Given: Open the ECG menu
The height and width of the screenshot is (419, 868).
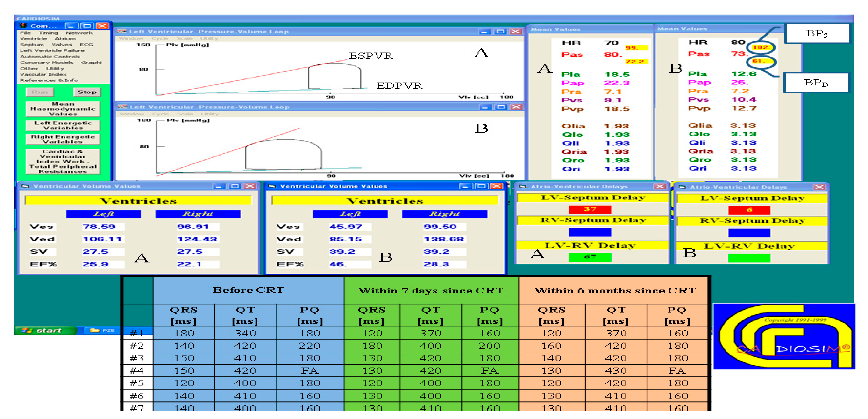Looking at the screenshot, I should (86, 44).
